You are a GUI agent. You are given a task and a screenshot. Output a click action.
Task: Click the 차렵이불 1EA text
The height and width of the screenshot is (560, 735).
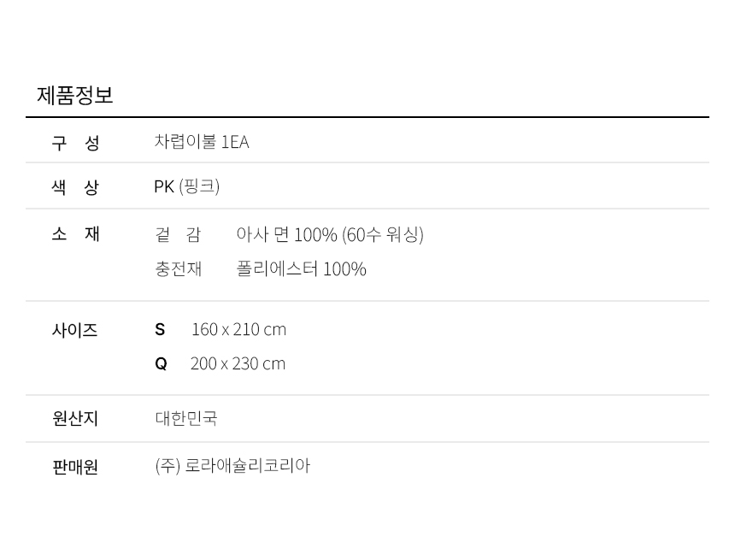202,142
